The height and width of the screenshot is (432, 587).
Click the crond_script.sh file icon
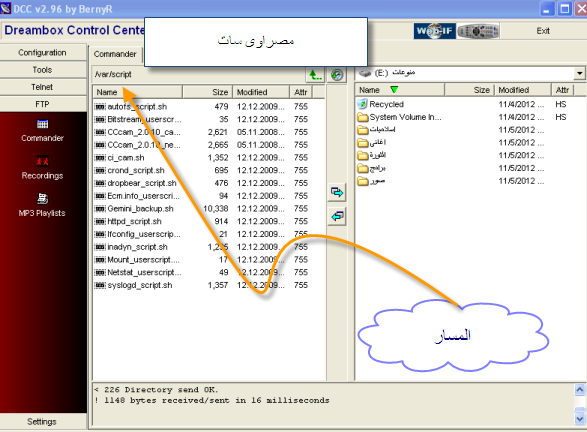coord(100,170)
